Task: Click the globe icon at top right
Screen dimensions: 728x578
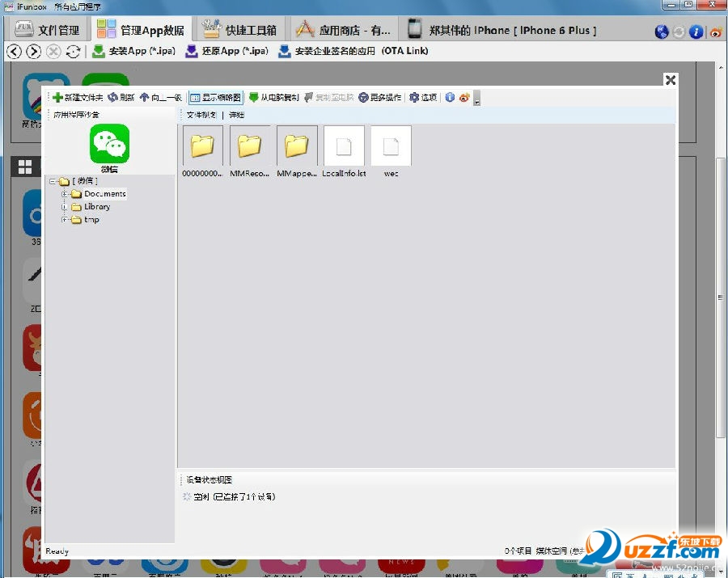Action: tap(661, 32)
